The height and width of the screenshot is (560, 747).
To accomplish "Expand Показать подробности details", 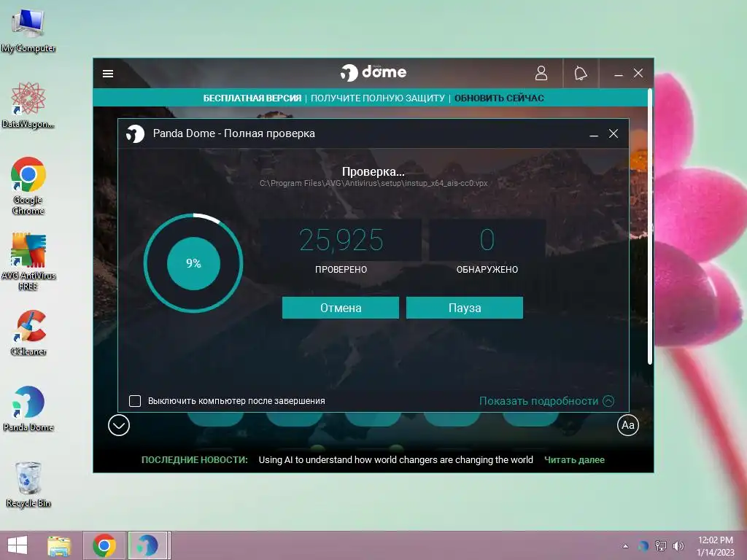I will (546, 401).
